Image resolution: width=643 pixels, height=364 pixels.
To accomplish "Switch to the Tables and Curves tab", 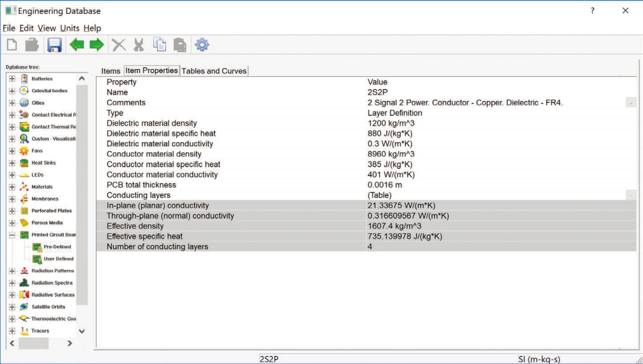I will click(214, 71).
